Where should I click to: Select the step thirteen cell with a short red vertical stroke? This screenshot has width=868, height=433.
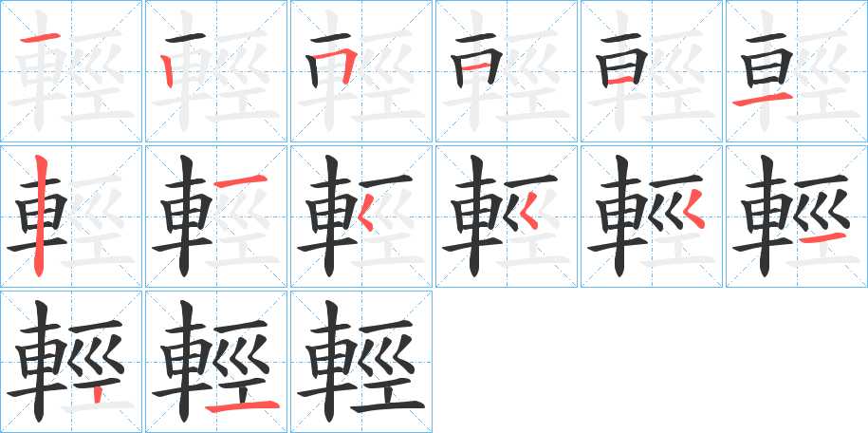[x=71, y=362]
